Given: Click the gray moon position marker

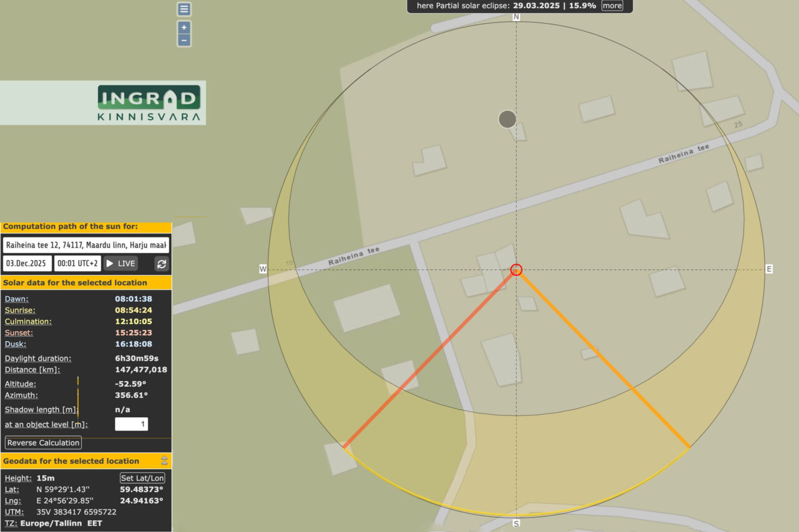Looking at the screenshot, I should click(507, 119).
